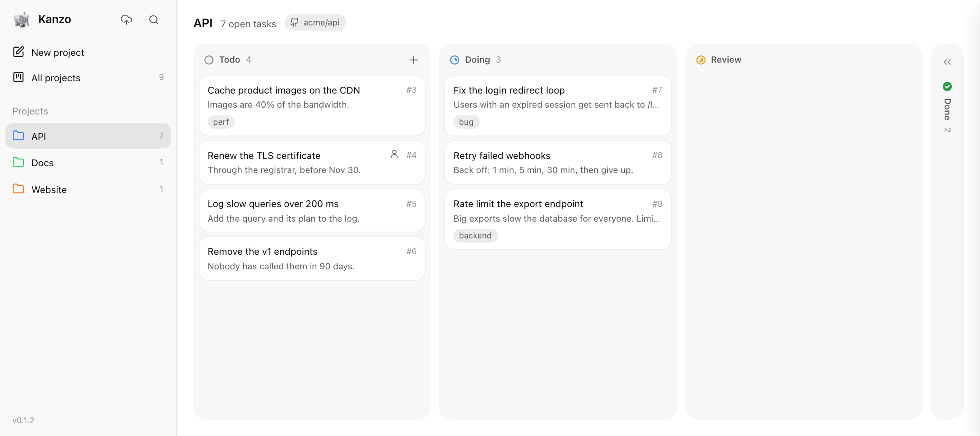Viewport: 980px width, 436px height.
Task: Open the acme/api GitHub repository chip
Action: point(315,23)
